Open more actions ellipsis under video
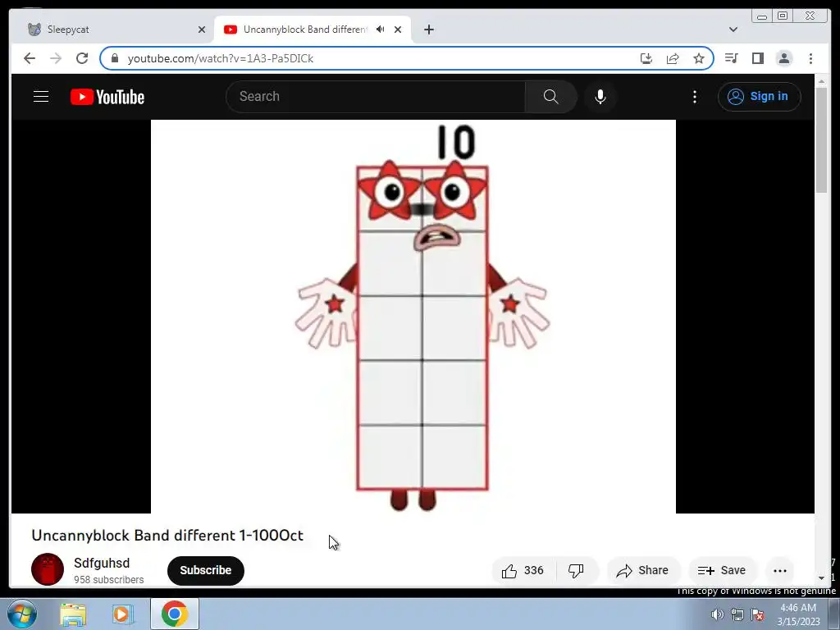The height and width of the screenshot is (630, 840). [780, 571]
